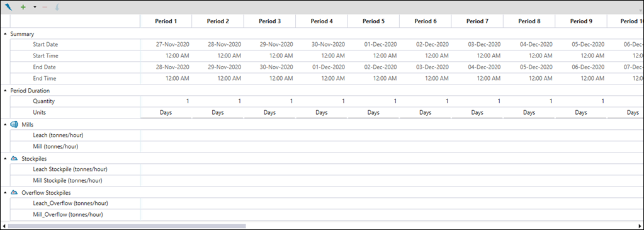Select the Period 2 column header

pos(218,21)
